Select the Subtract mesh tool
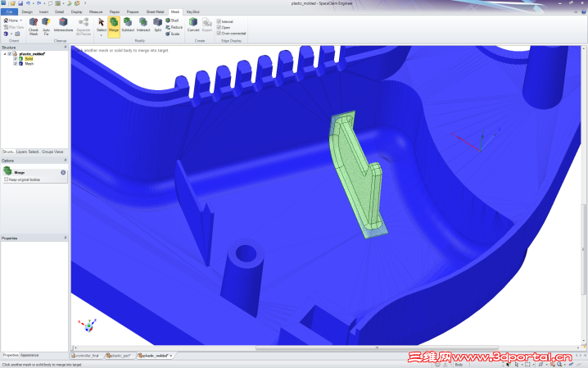 coord(128,25)
